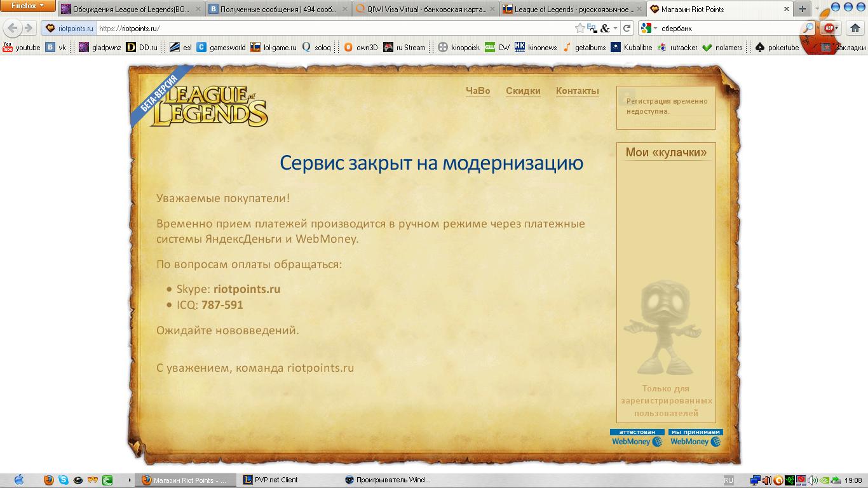Reload the current page

click(x=627, y=28)
